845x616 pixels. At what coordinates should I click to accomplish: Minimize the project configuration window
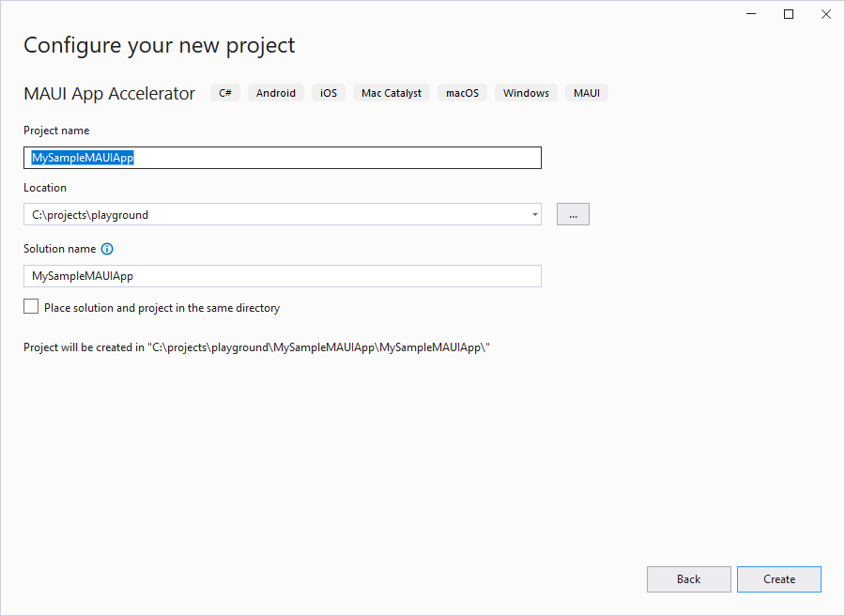[752, 14]
